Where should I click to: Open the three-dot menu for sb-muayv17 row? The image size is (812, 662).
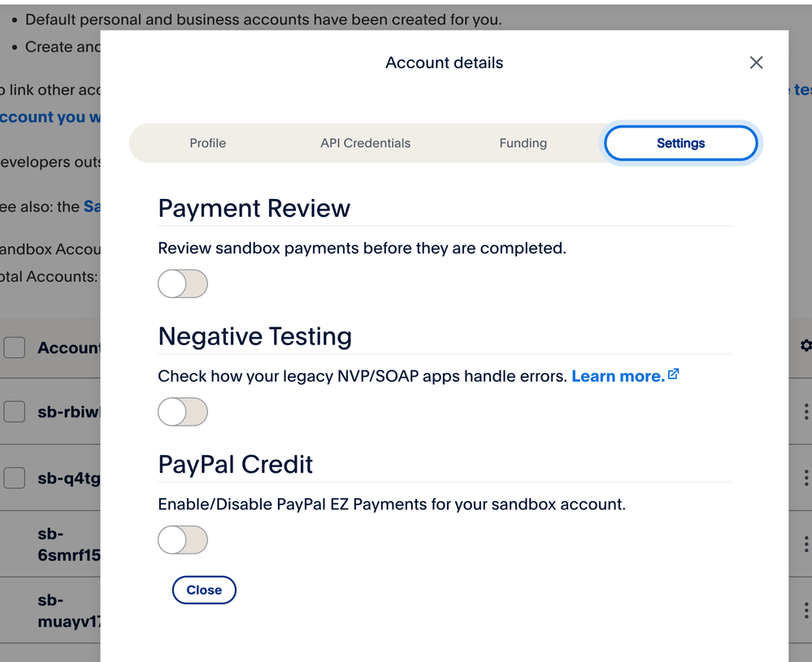805,610
